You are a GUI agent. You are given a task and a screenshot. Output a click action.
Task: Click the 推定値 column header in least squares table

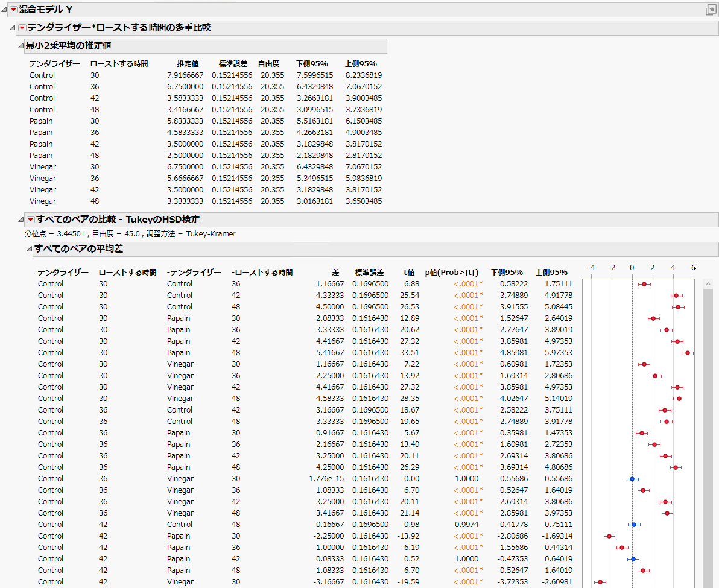(x=188, y=64)
